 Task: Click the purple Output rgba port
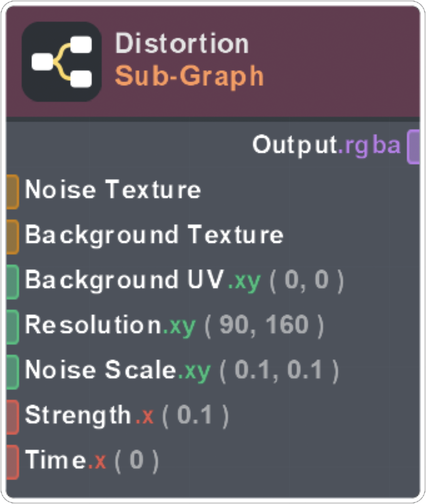[x=413, y=146]
